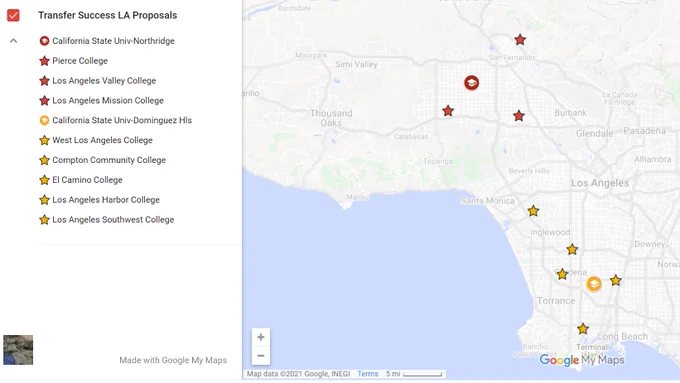Image resolution: width=680 pixels, height=383 pixels.
Task: Click the 'Burbank' map label
Action: click(x=570, y=113)
